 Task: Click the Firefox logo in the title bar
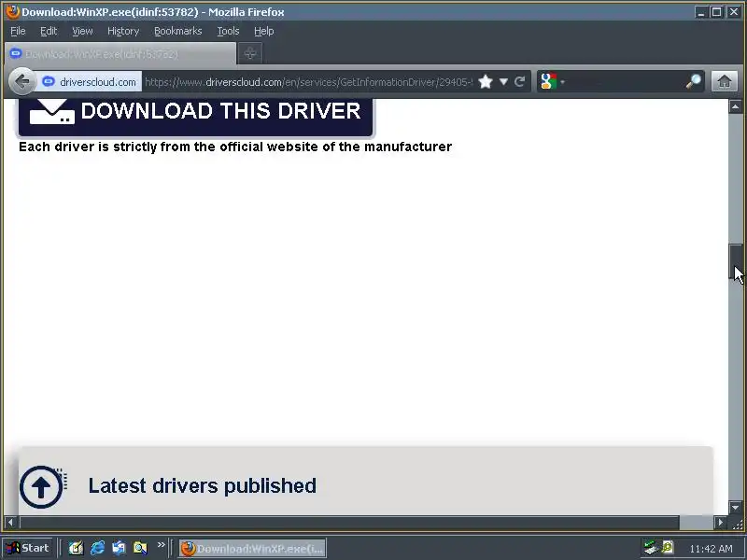coord(13,11)
